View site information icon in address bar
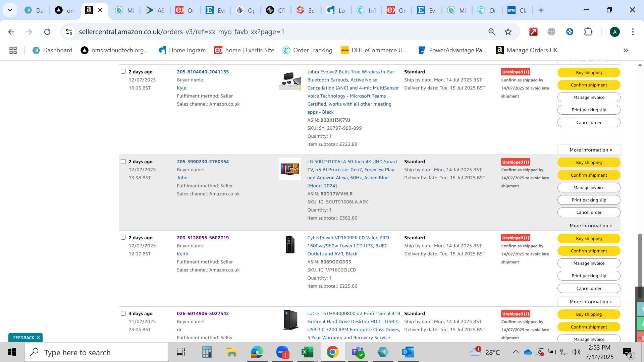 click(x=69, y=32)
